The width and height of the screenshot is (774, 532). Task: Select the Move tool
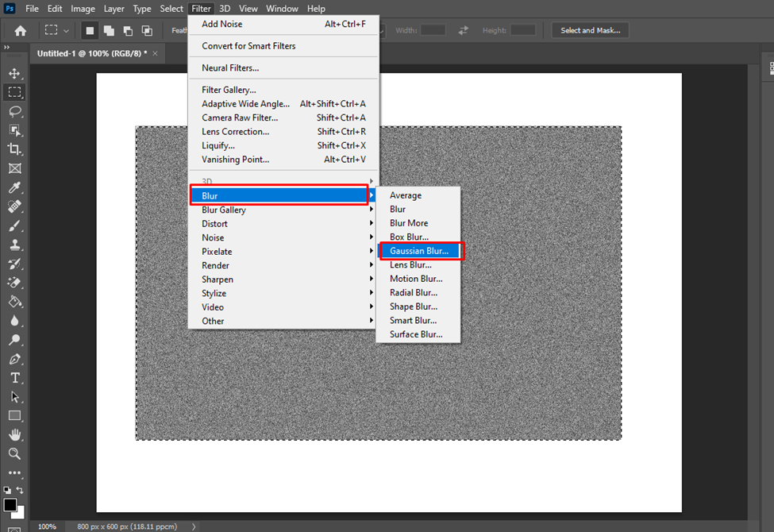[x=15, y=74]
